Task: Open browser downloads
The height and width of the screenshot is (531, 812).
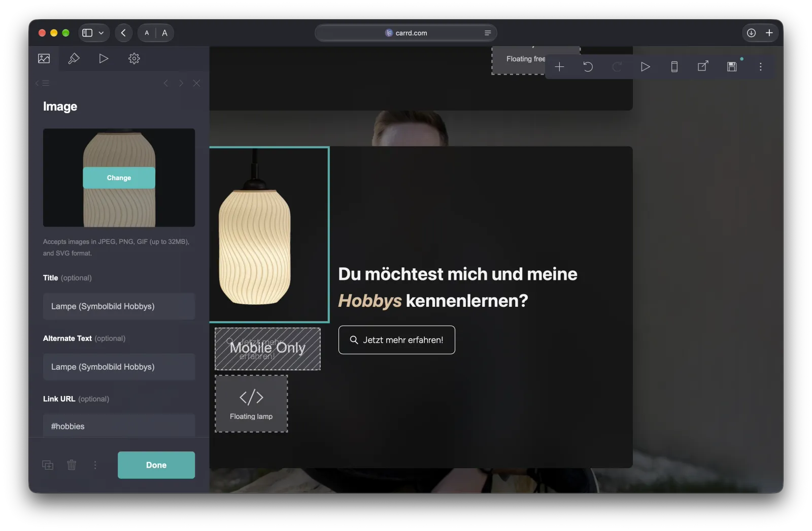Action: pos(751,33)
